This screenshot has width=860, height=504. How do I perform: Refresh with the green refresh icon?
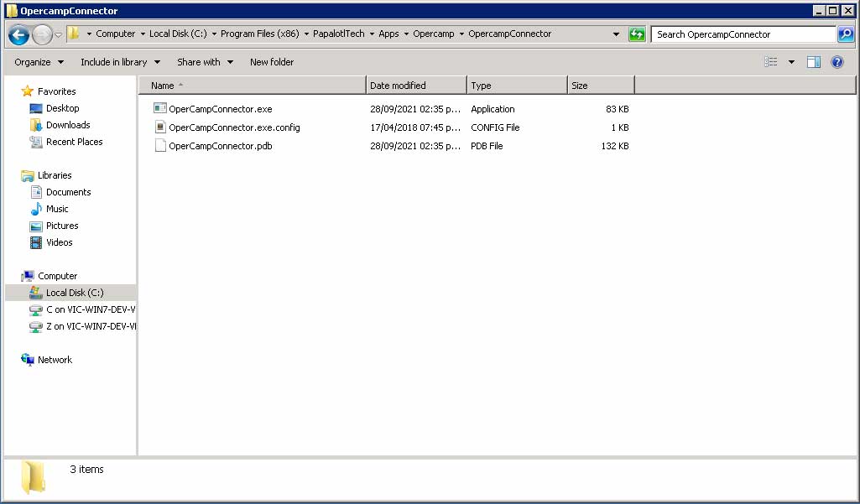point(638,34)
